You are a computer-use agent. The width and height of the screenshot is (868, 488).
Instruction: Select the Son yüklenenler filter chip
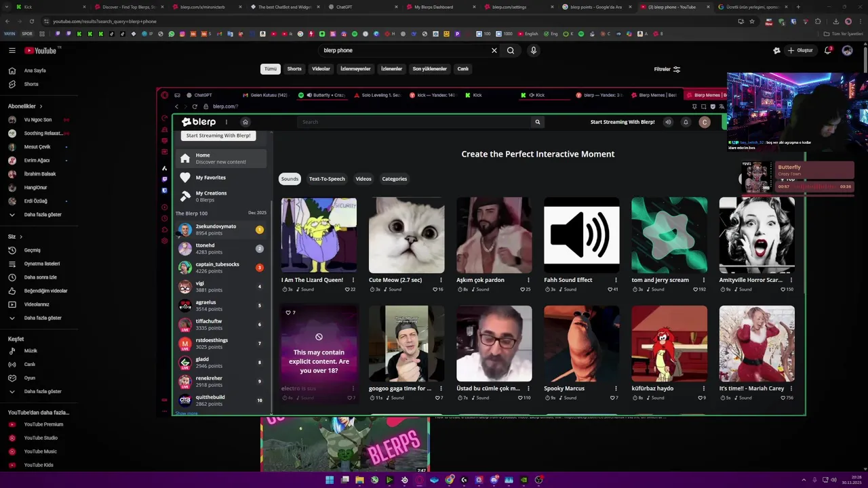click(x=430, y=69)
